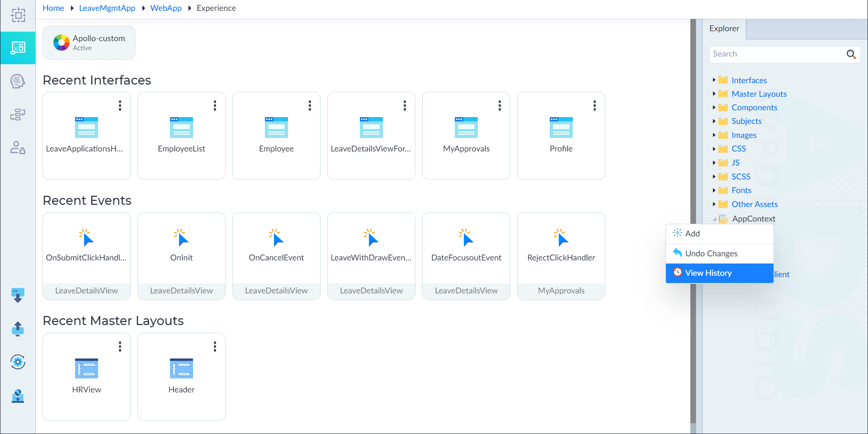Image resolution: width=868 pixels, height=434 pixels.
Task: Go to Home breadcrumb link
Action: pos(53,8)
